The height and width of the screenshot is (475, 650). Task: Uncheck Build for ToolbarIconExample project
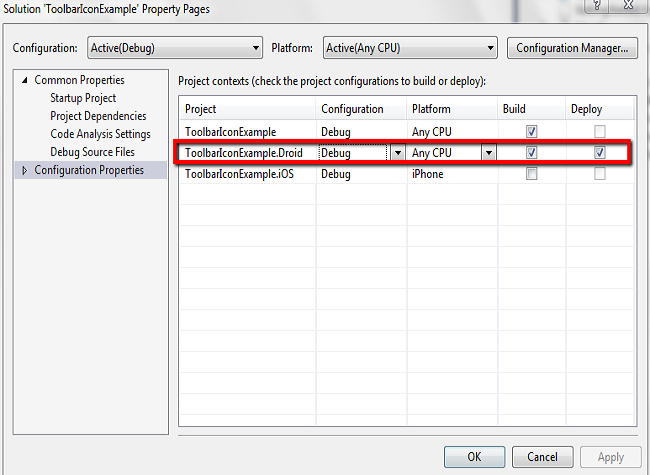(531, 131)
